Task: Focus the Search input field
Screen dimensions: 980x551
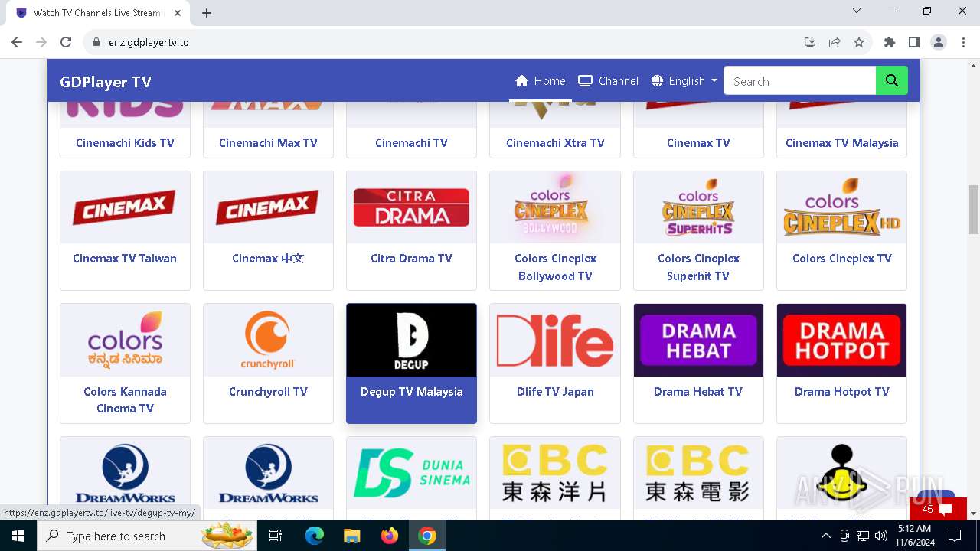Action: point(799,81)
